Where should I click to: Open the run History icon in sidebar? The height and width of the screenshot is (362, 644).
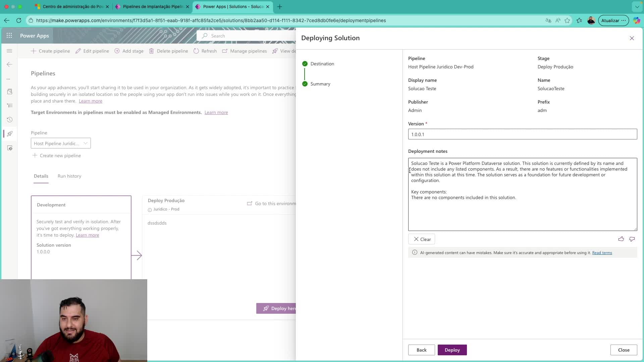[9, 119]
